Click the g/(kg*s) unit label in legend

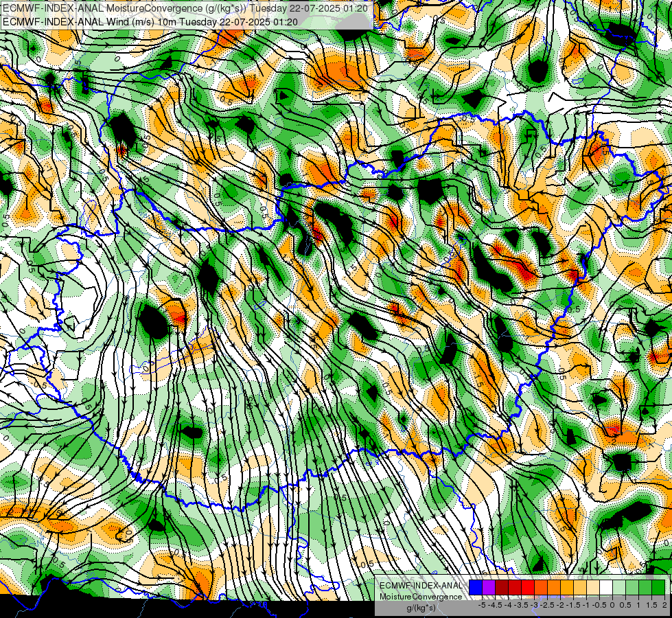[421, 608]
